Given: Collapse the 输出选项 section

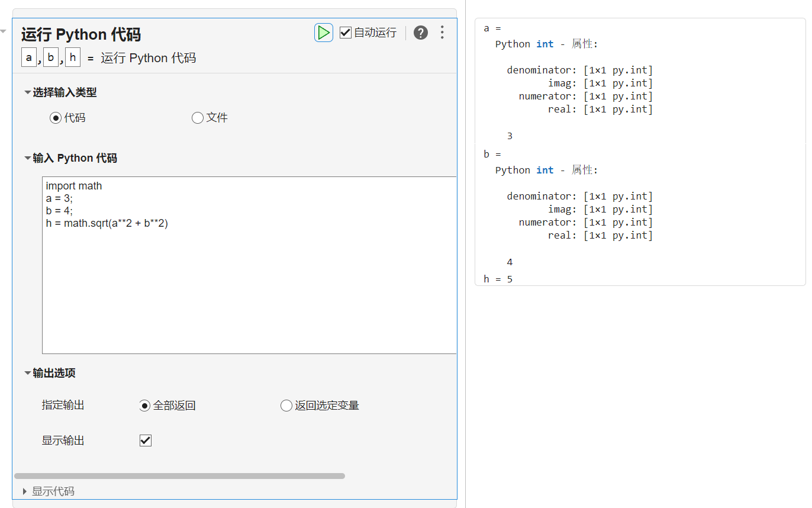Looking at the screenshot, I should 28,373.
